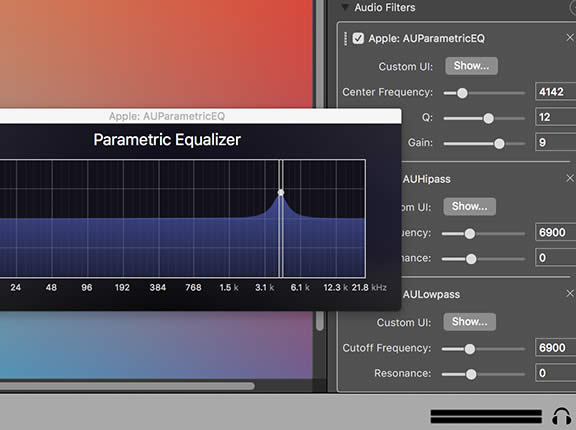Image resolution: width=576 pixels, height=430 pixels.
Task: Click the Center Frequency value field 4142
Action: coord(555,92)
